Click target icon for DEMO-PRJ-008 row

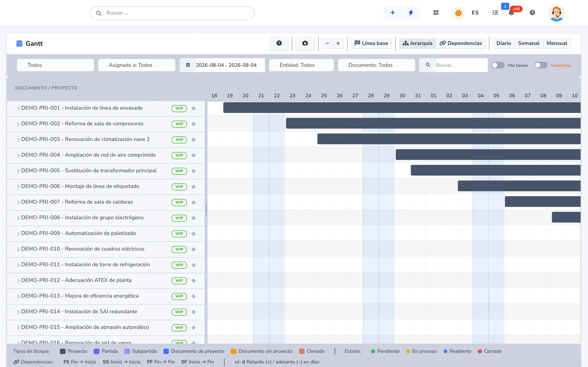193,218
